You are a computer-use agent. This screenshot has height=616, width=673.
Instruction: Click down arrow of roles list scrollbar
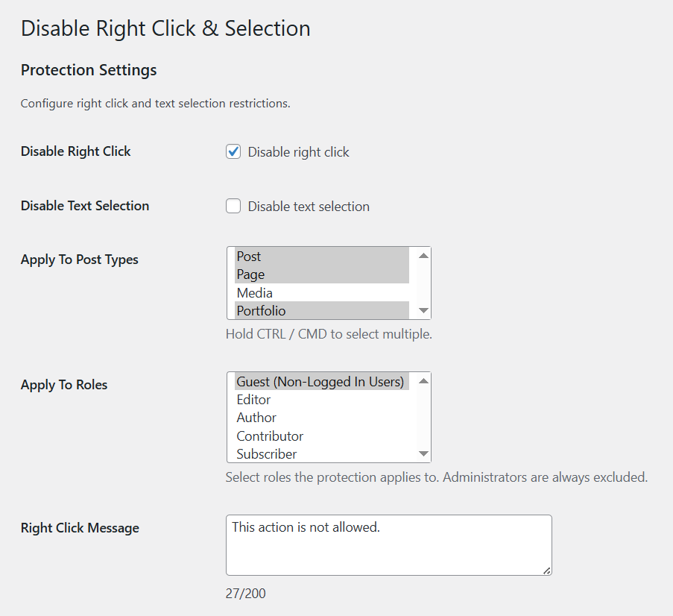pyautogui.click(x=423, y=453)
